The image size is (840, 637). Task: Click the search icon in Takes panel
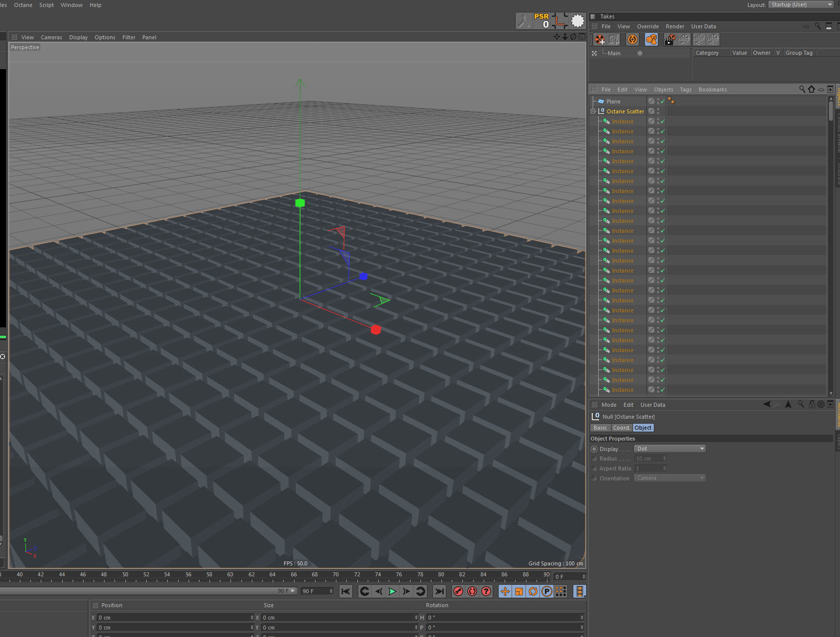pyautogui.click(x=818, y=26)
